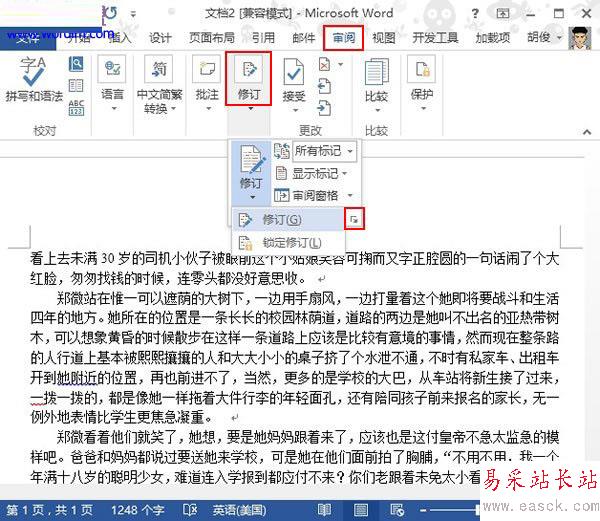Click the word count 1248个字 in status bar
The image size is (600, 521).
(x=138, y=510)
